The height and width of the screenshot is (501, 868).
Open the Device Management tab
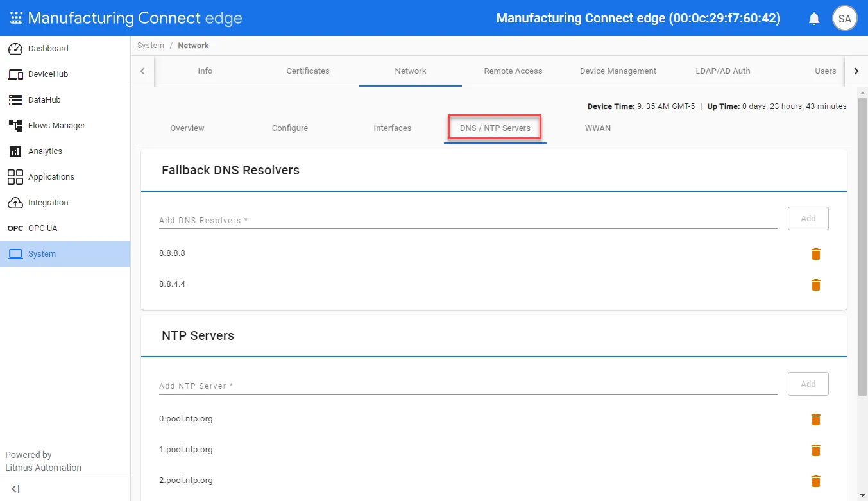coord(618,71)
